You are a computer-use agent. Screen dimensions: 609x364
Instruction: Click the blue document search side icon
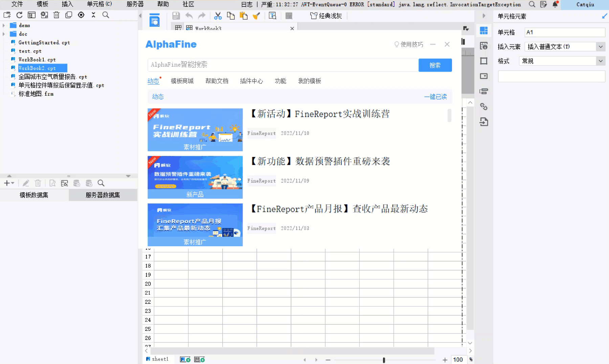(x=155, y=20)
